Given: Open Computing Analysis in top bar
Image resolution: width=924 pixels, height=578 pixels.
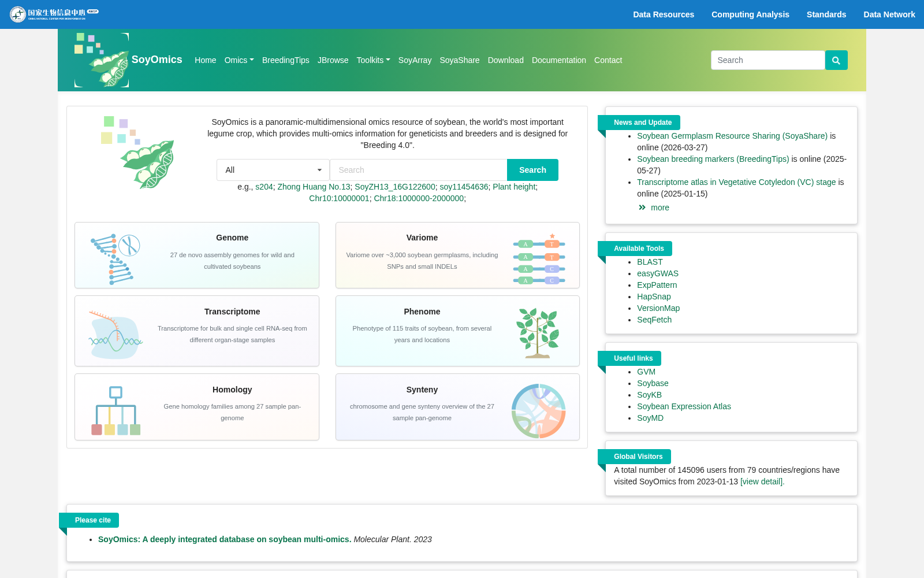Looking at the screenshot, I should [x=750, y=14].
